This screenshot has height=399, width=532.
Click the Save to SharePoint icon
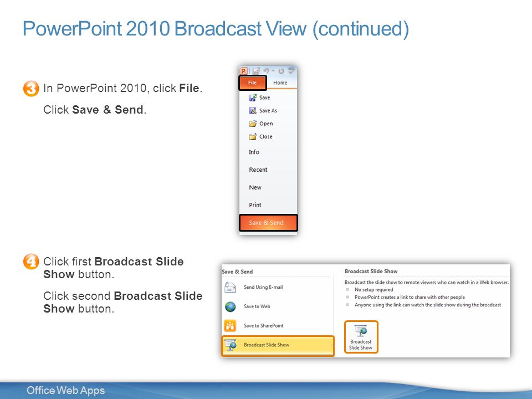pyautogui.click(x=231, y=326)
